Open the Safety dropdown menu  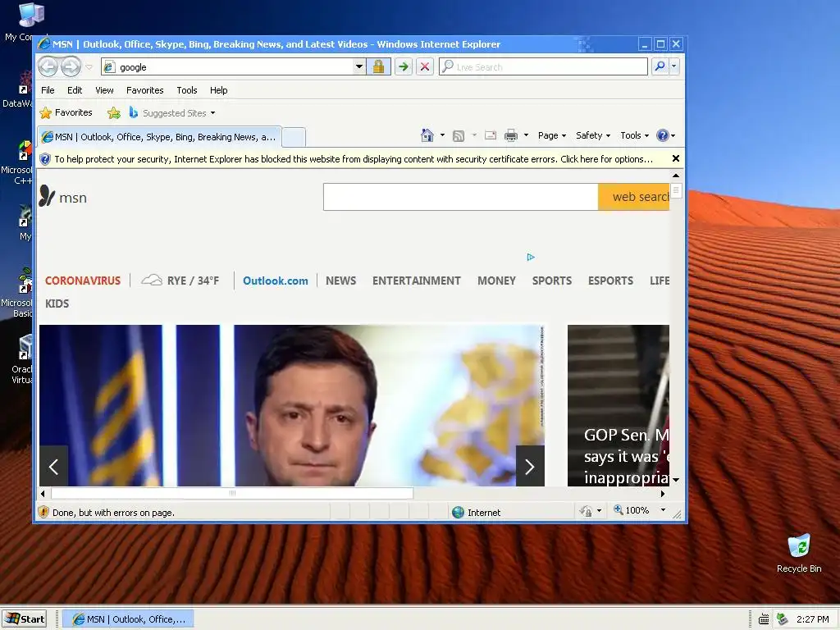click(x=593, y=135)
